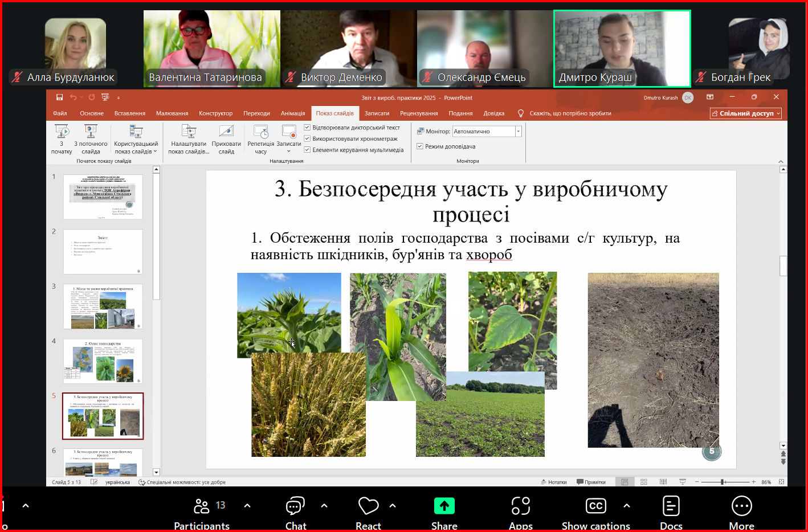Open Rehearse Timings tool
The image size is (808, 532).
(x=260, y=133)
